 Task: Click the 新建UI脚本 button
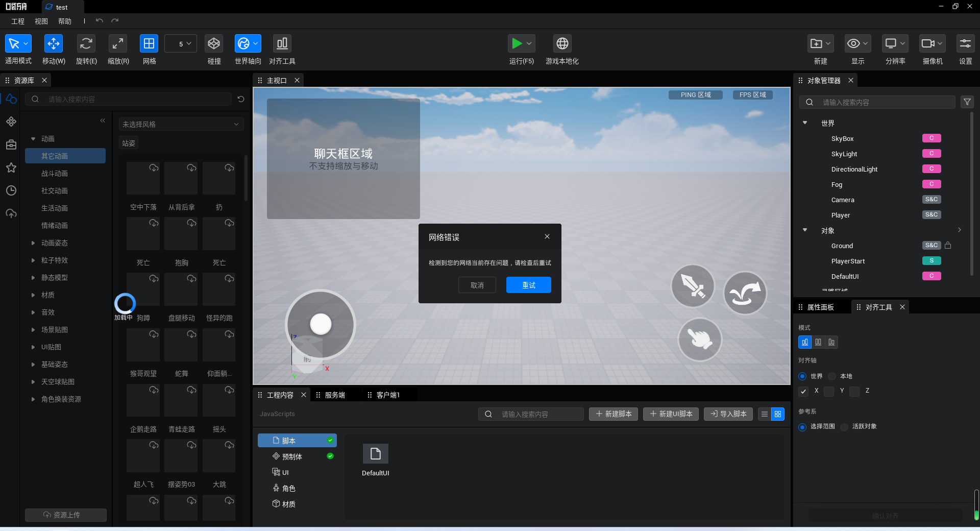[671, 414]
